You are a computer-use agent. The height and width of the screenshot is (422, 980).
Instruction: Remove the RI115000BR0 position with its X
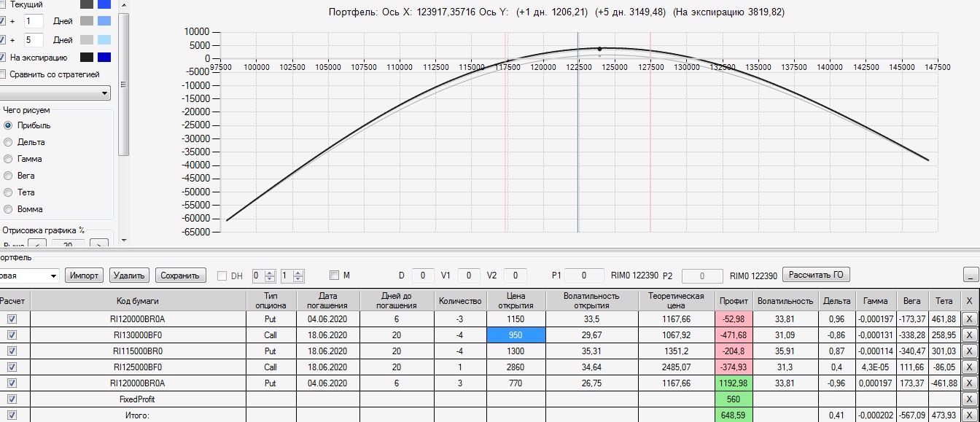[969, 351]
